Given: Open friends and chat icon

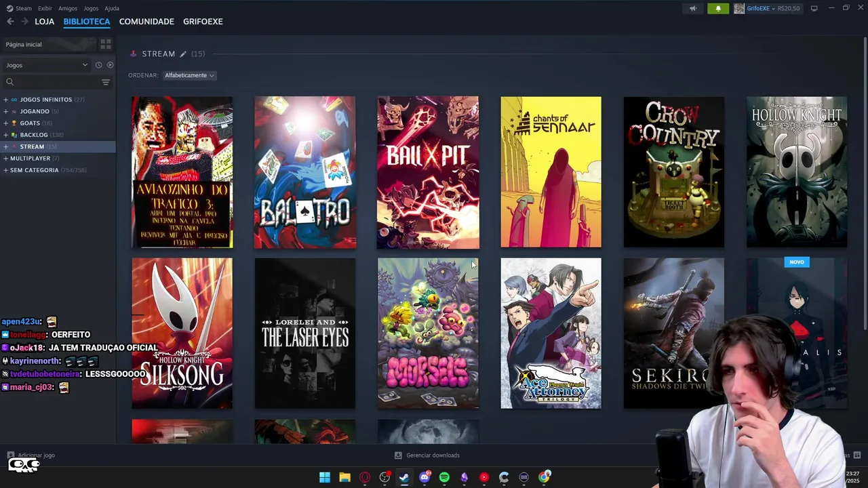Looking at the screenshot, I should (x=857, y=455).
